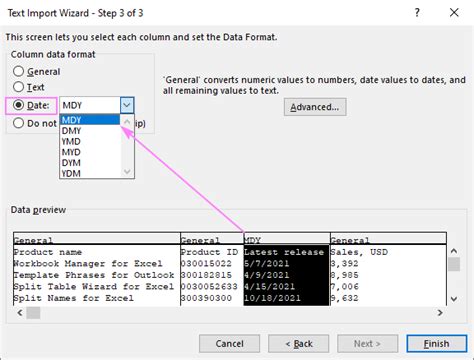Click the 7,006 sales value
Image resolution: width=474 pixels, height=360 pixels.
pos(345,286)
